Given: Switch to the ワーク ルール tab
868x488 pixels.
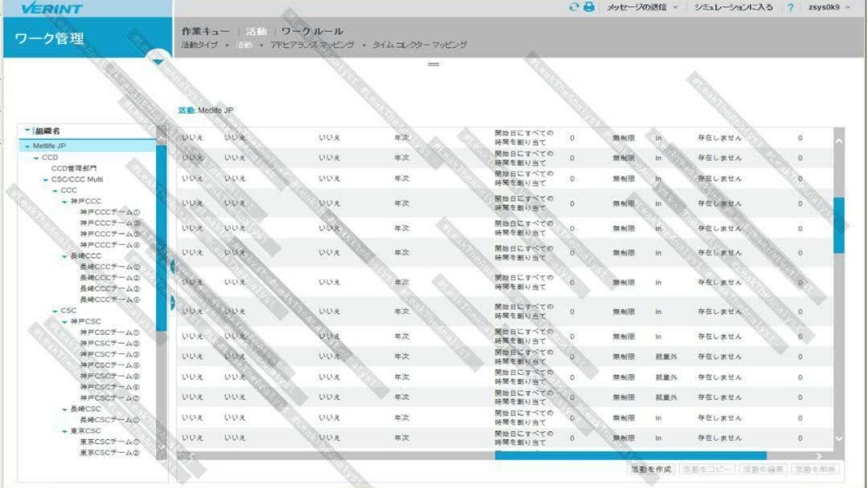Looking at the screenshot, I should (312, 31).
